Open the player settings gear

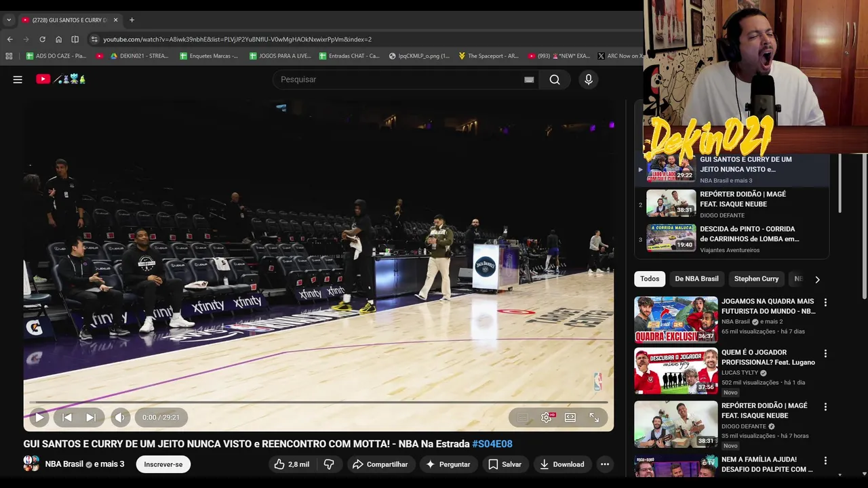547,418
